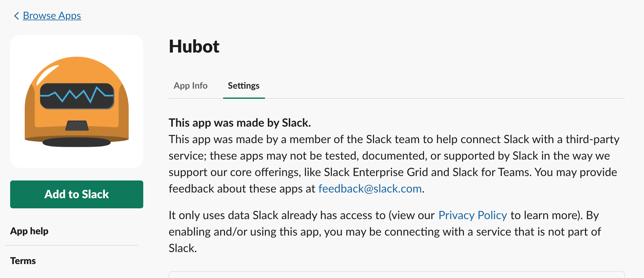644x278 pixels.
Task: Select the Settings tab
Action: (243, 86)
